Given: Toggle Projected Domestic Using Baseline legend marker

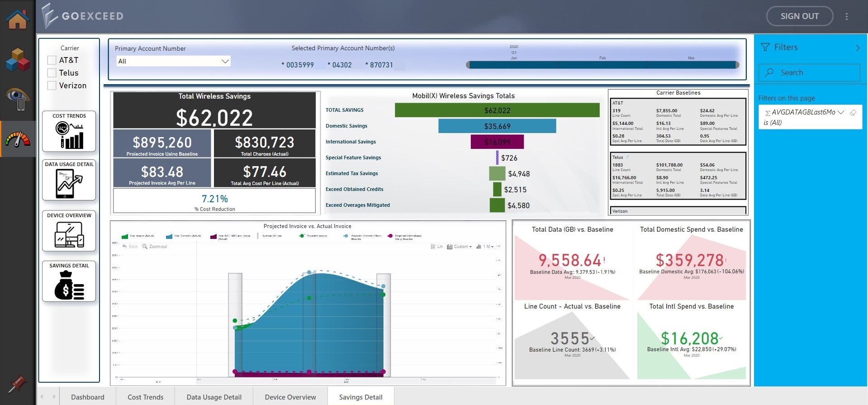Looking at the screenshot, I should (x=346, y=236).
